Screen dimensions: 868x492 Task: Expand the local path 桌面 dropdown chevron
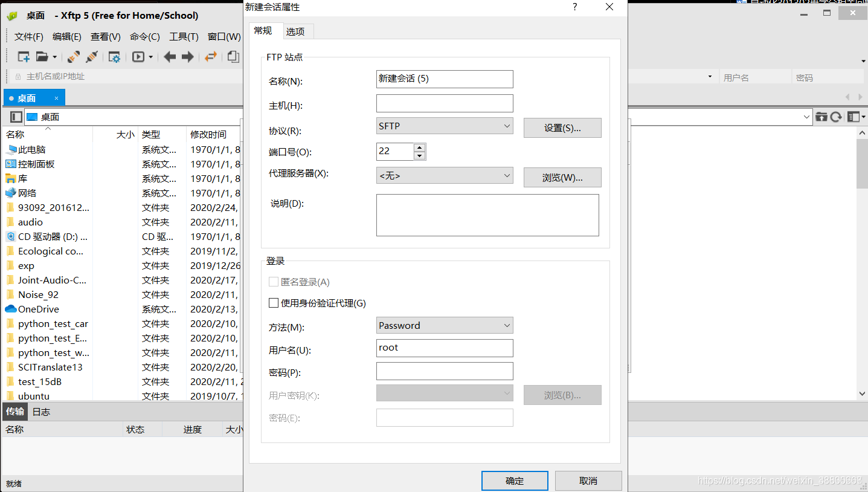(x=806, y=117)
